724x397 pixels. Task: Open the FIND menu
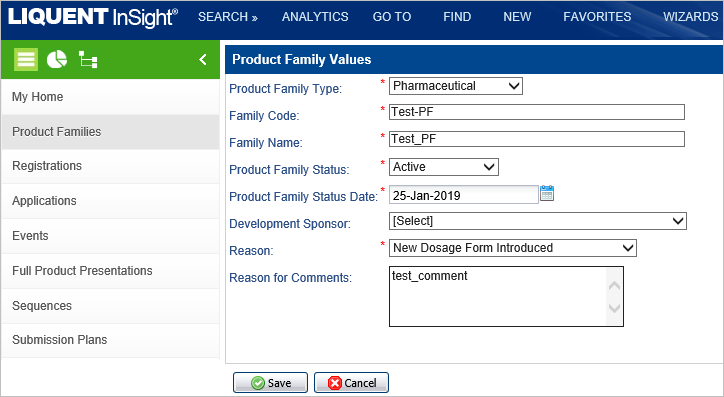(x=457, y=17)
